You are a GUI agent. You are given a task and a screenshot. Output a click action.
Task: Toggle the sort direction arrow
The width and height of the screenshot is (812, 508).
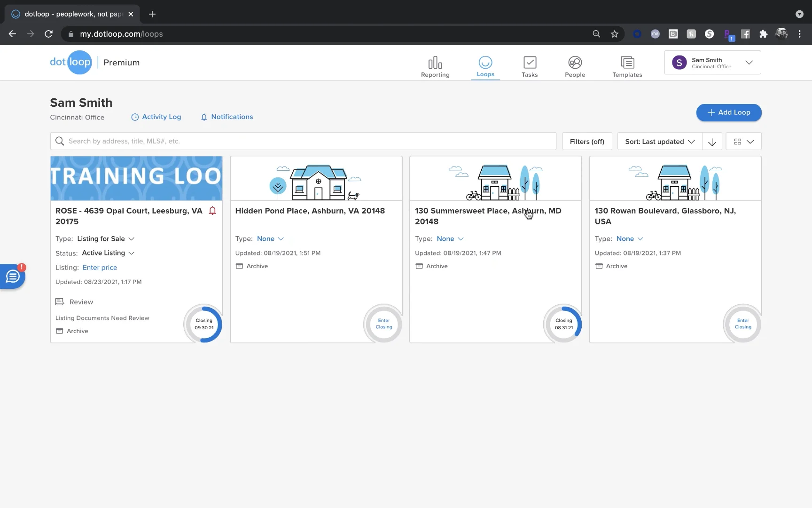712,142
